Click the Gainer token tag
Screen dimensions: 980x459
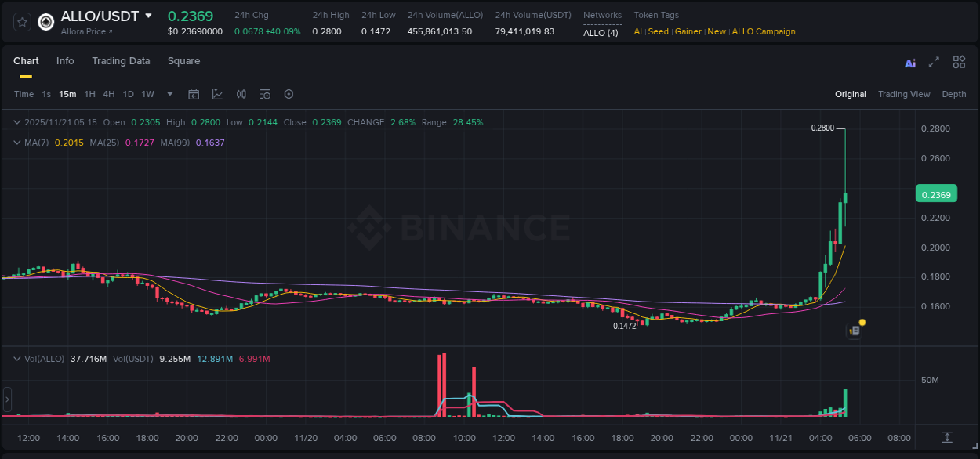(688, 31)
